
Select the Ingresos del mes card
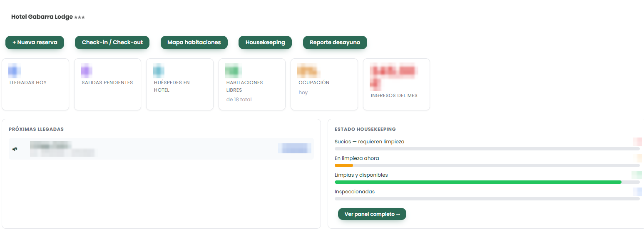pyautogui.click(x=396, y=85)
